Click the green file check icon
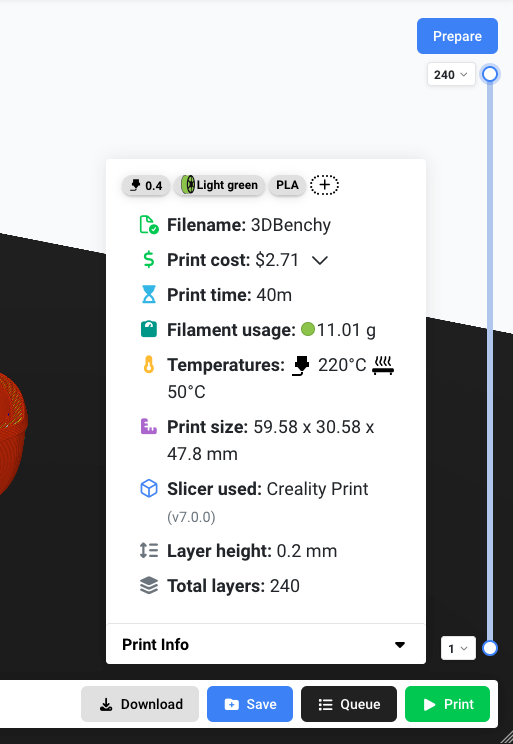 click(x=149, y=225)
